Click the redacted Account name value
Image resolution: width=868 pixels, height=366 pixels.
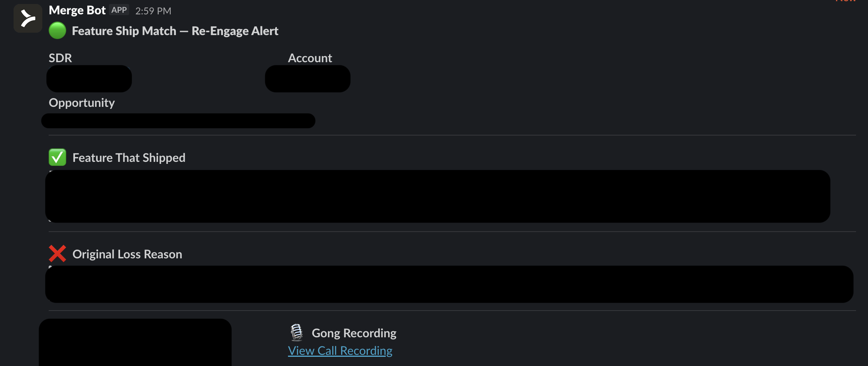308,79
